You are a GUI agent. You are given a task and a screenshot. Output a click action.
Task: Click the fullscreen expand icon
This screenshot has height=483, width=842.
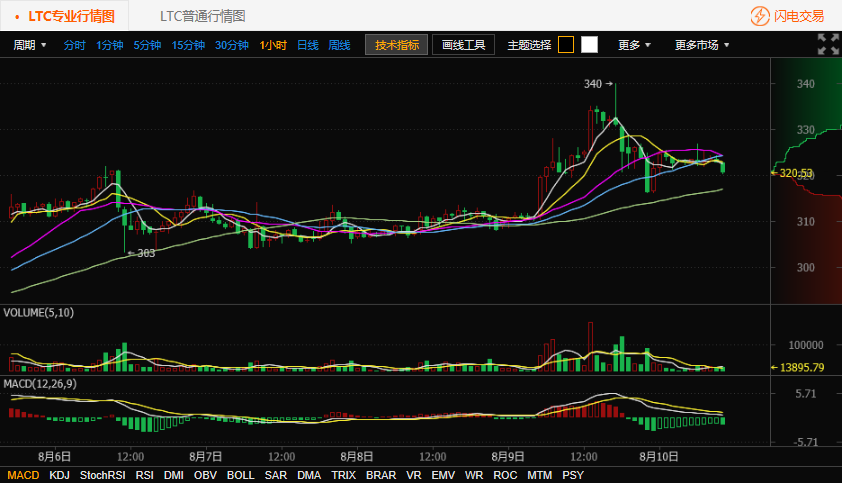(x=828, y=44)
